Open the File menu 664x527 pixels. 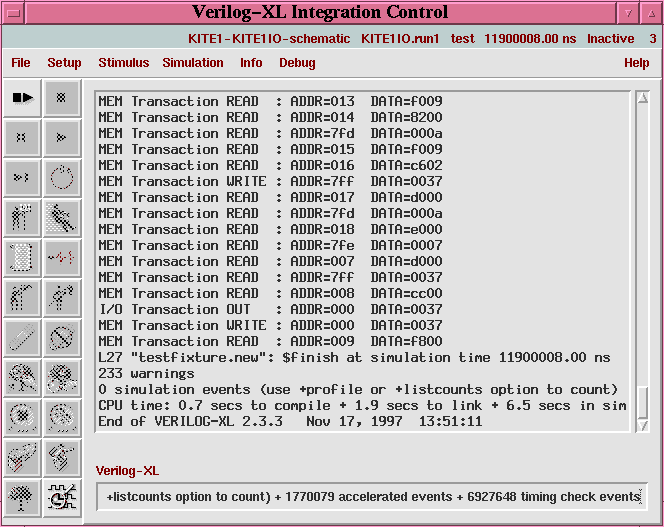21,63
